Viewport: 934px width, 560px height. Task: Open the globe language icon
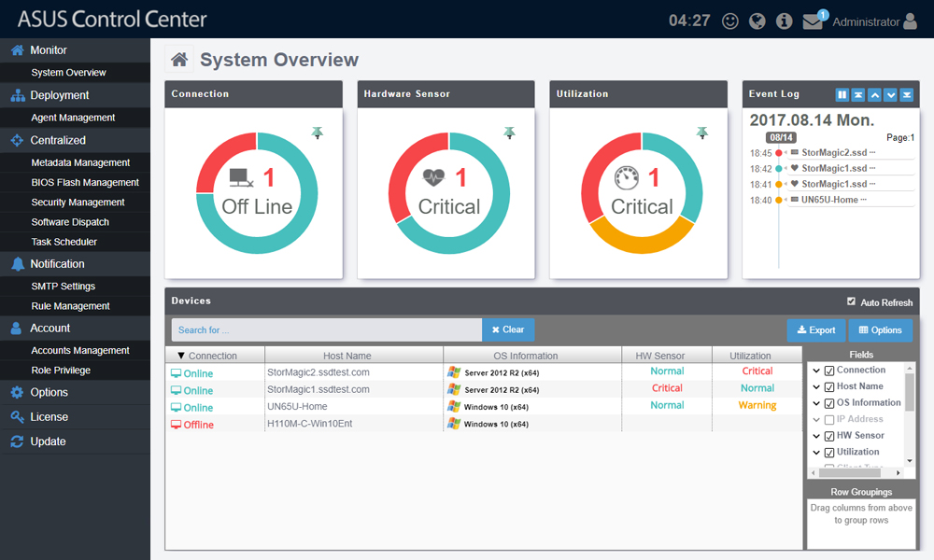pyautogui.click(x=757, y=20)
